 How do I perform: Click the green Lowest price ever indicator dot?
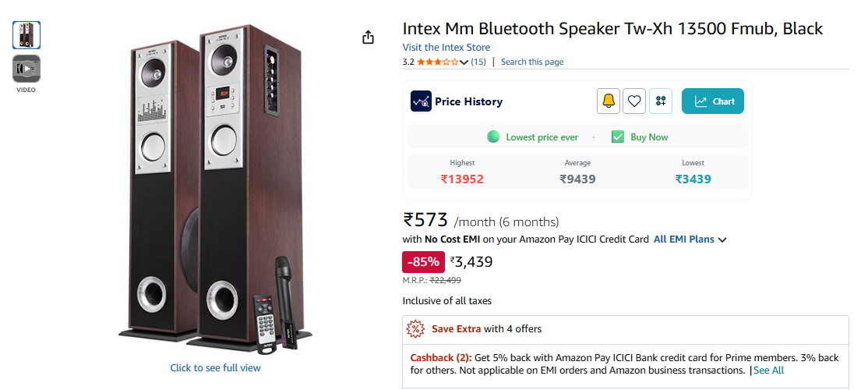point(492,136)
